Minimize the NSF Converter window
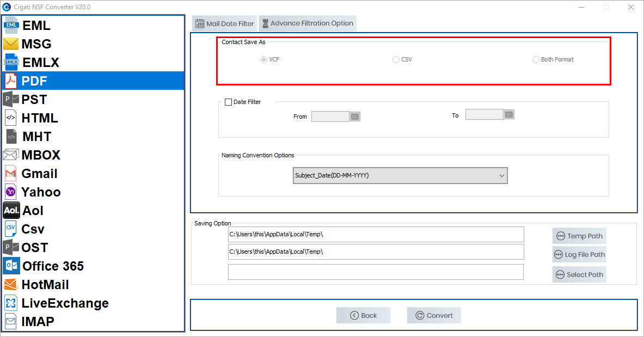The height and width of the screenshot is (337, 644). [x=581, y=7]
